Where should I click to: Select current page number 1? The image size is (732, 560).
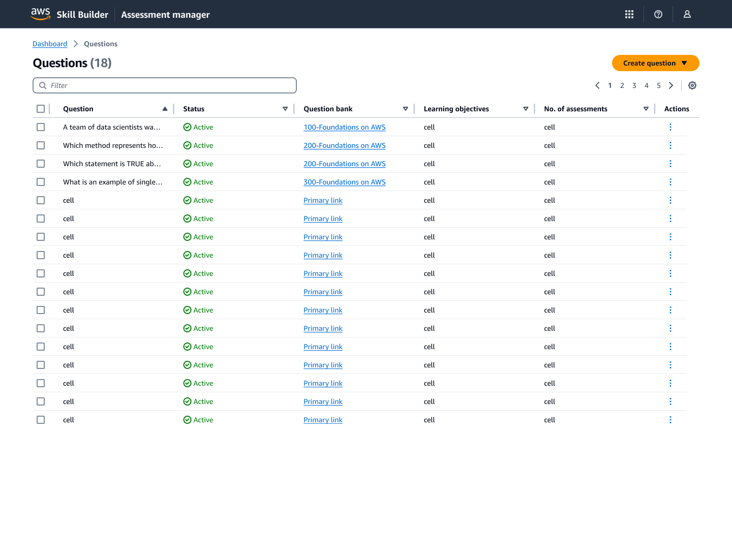610,85
